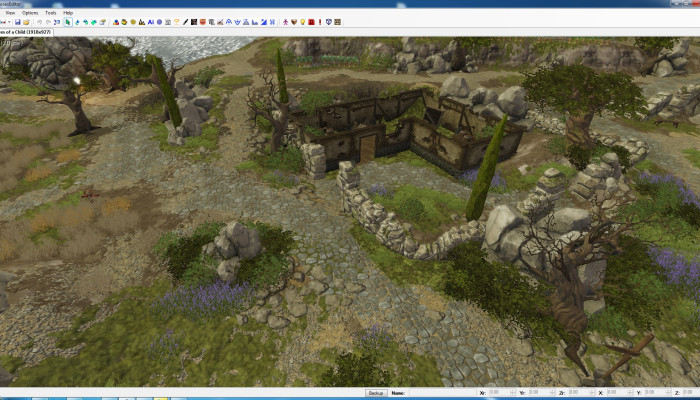Select the wooden door of the ruined house
The width and height of the screenshot is (700, 400).
pos(367,149)
